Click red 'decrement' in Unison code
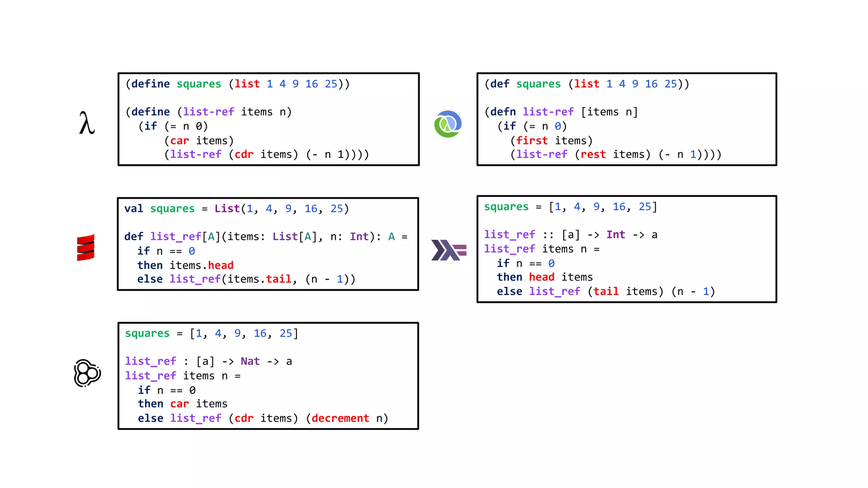 pyautogui.click(x=340, y=419)
